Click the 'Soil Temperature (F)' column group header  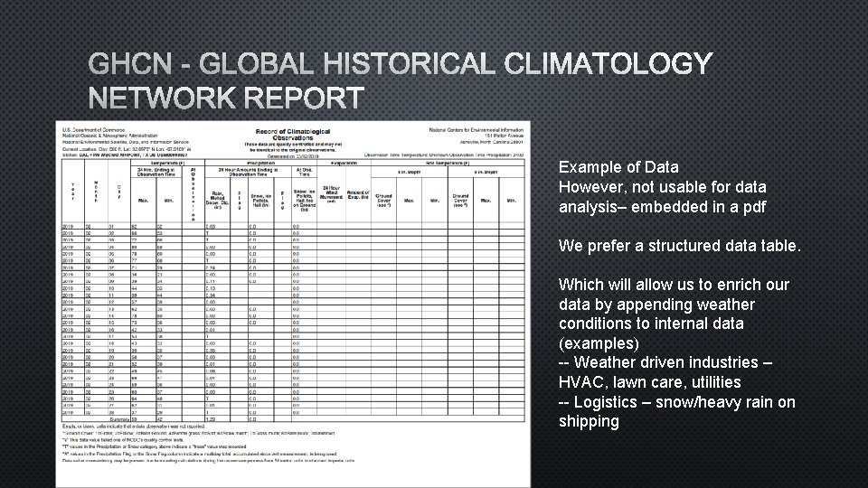pyautogui.click(x=448, y=164)
